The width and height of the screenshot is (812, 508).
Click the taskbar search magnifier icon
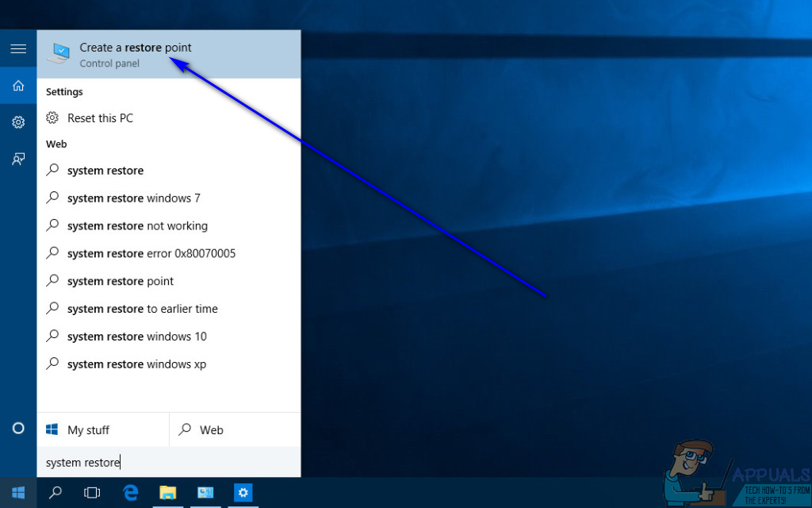pyautogui.click(x=55, y=492)
